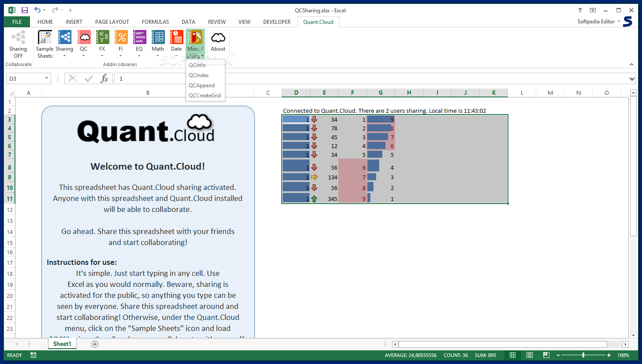This screenshot has width=642, height=364.
Task: Select column B header
Action: (x=148, y=93)
